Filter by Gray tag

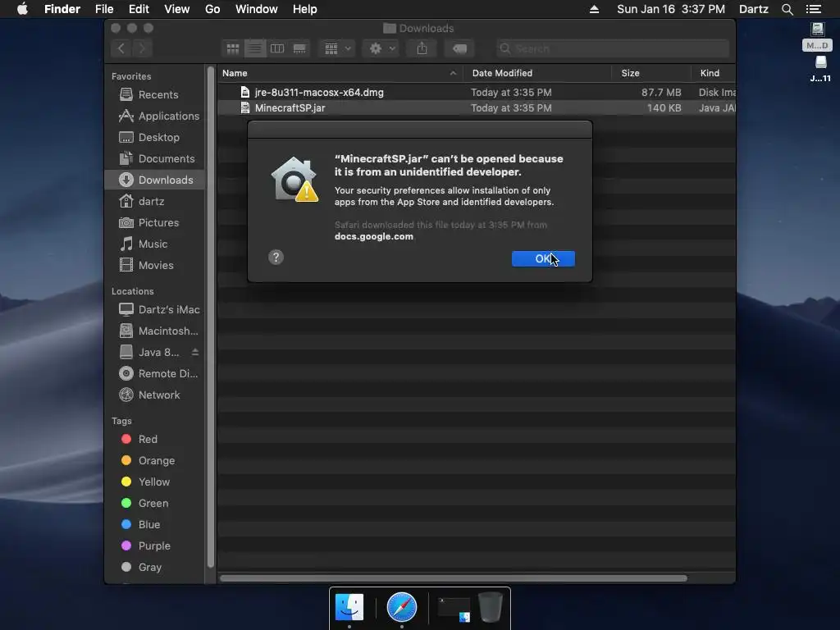click(155, 568)
